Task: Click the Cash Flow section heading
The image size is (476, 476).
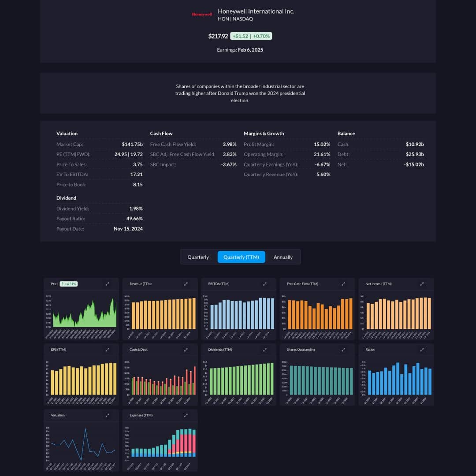Action: tap(161, 134)
